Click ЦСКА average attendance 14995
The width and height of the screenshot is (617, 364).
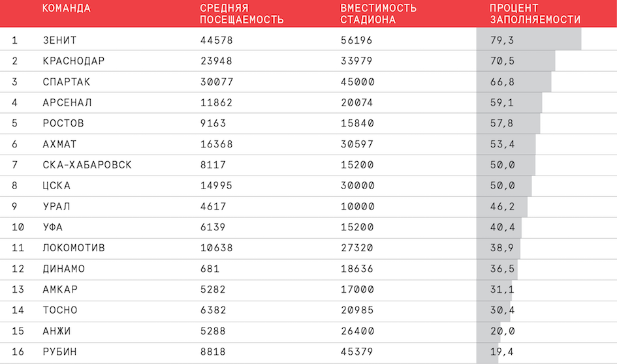click(x=216, y=185)
